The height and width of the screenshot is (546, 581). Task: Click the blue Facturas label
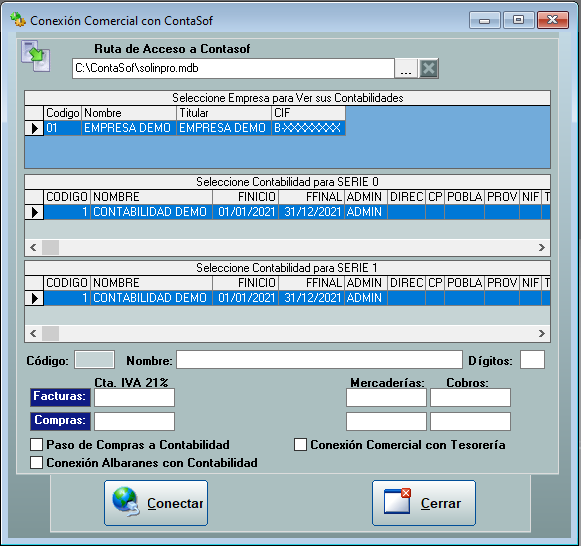[x=60, y=397]
